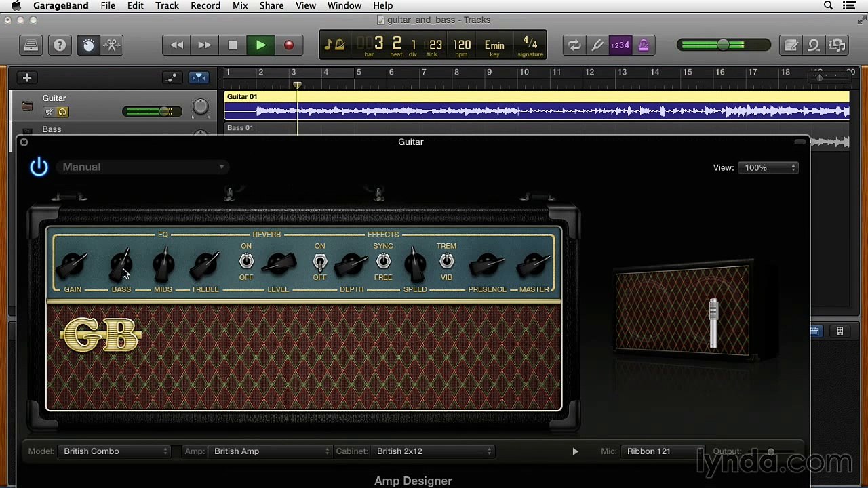Open the Manual preset dropdown

[x=142, y=167]
